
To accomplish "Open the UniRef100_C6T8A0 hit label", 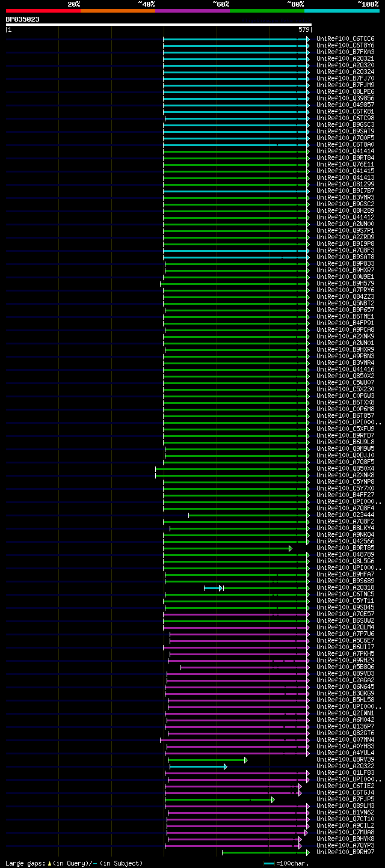I will click(345, 145).
